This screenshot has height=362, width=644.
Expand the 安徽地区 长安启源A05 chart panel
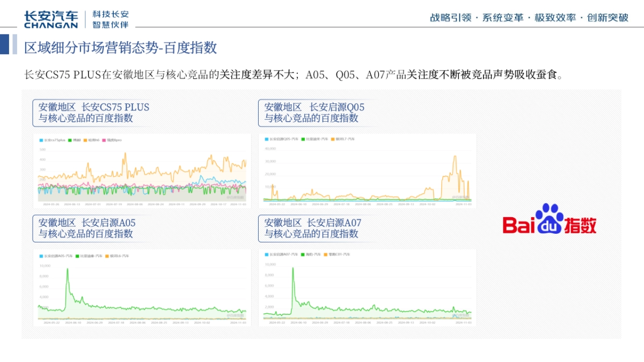[90, 228]
